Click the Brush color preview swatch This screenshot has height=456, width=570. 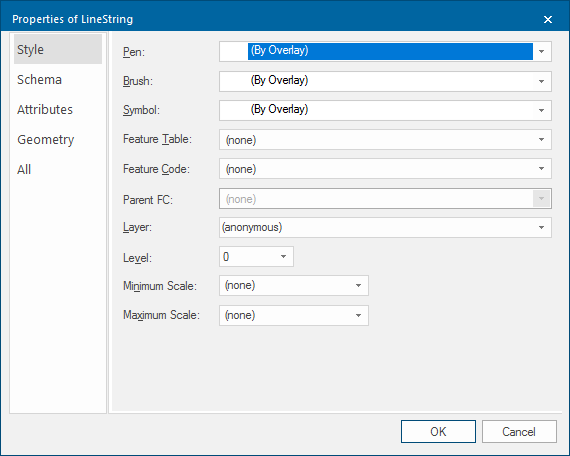234,81
